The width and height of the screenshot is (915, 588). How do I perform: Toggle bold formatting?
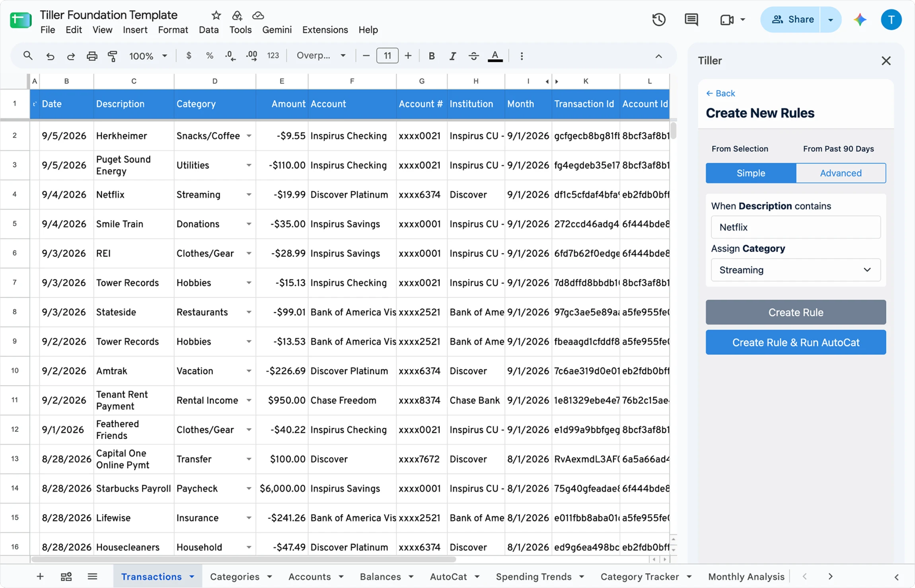point(432,56)
